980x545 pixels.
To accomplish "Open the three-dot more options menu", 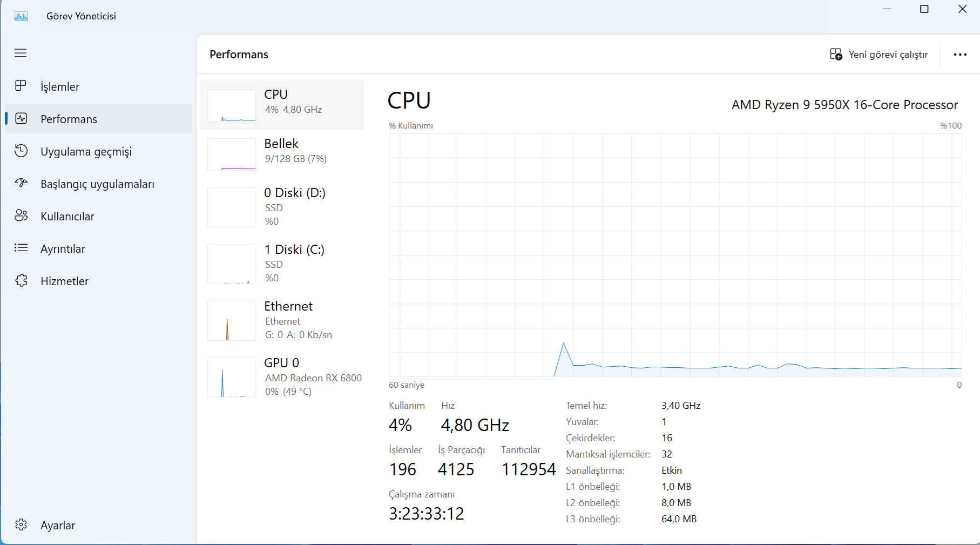I will (960, 55).
